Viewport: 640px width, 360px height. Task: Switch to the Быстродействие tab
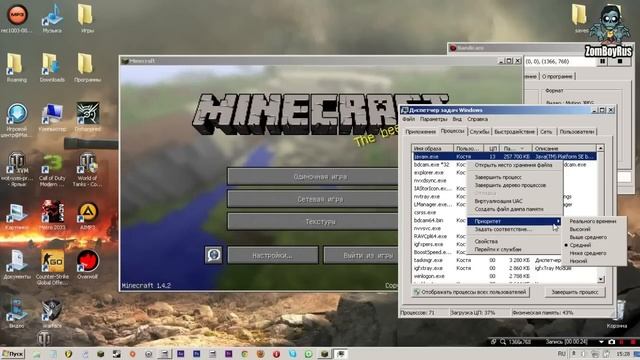tap(514, 132)
